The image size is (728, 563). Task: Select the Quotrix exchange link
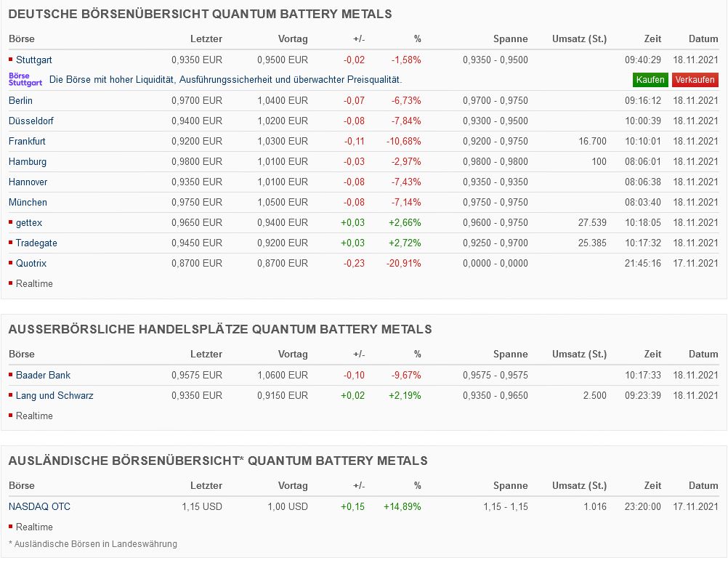pos(31,263)
